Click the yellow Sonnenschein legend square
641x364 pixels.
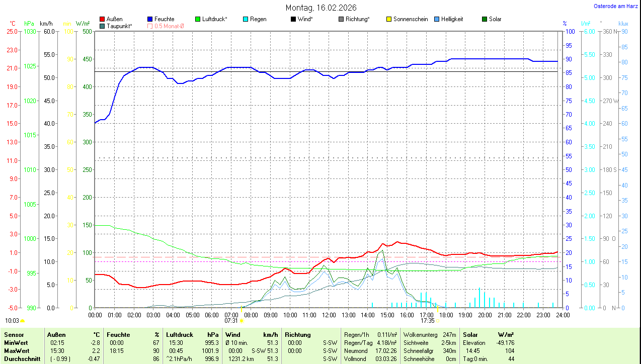coord(389,19)
